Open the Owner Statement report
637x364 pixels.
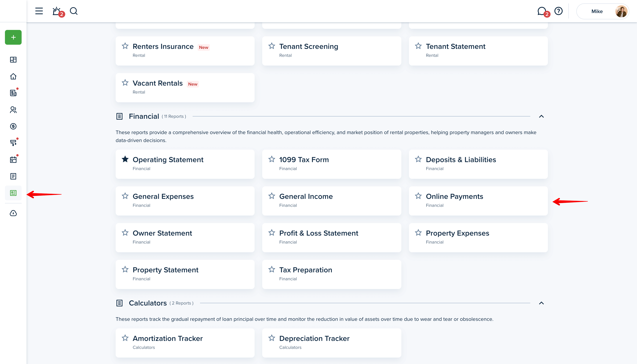(x=185, y=238)
